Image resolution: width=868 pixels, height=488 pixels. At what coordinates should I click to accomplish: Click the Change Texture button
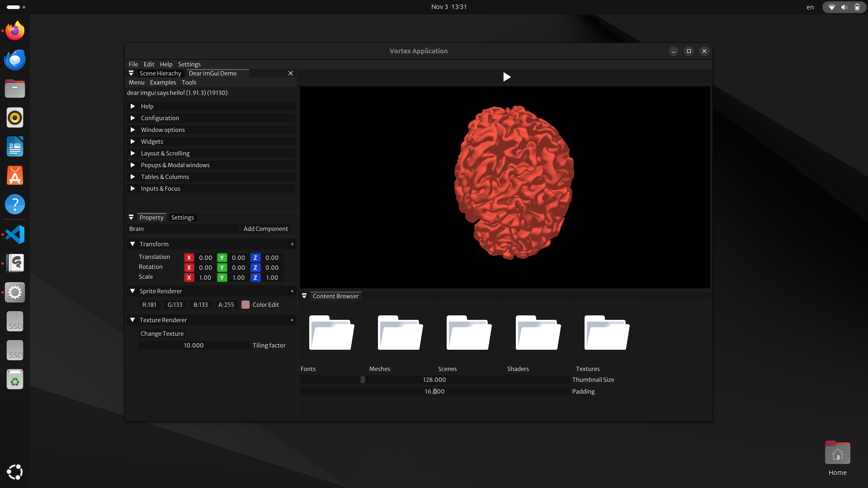[162, 333]
